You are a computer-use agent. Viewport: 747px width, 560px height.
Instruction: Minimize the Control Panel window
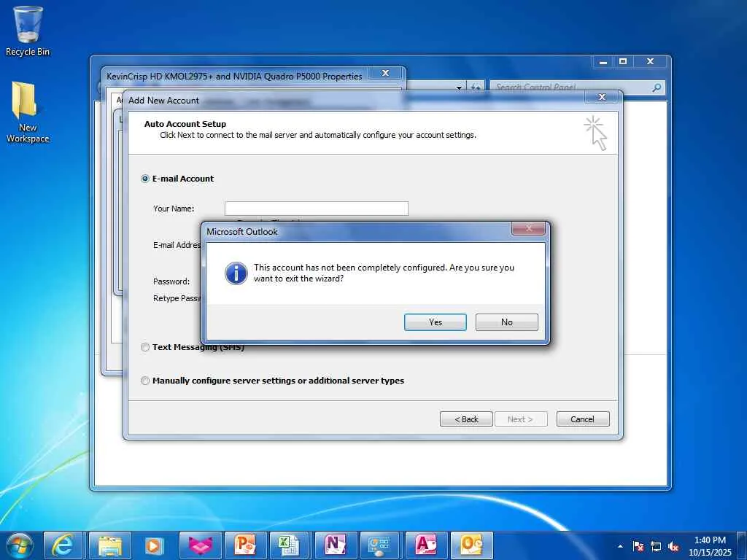(x=603, y=61)
